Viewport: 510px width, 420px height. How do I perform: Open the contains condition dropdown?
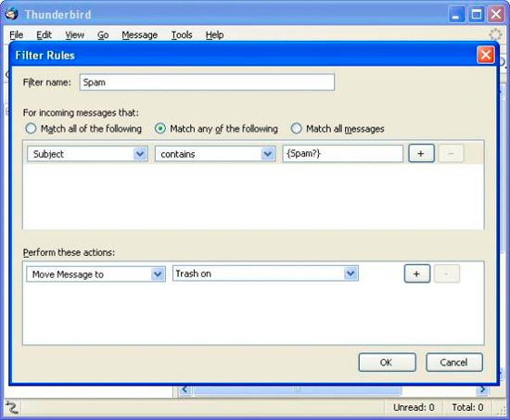pyautogui.click(x=215, y=154)
